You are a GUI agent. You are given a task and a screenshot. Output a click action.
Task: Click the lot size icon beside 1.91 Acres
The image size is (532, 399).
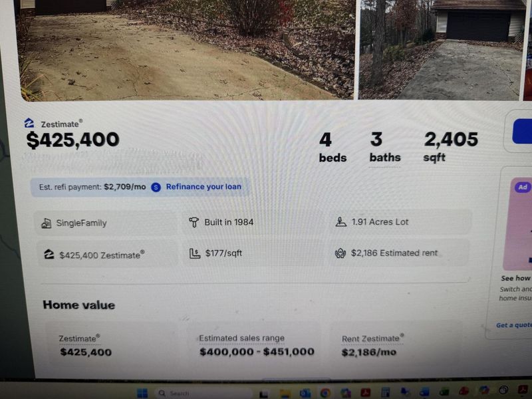click(x=340, y=222)
